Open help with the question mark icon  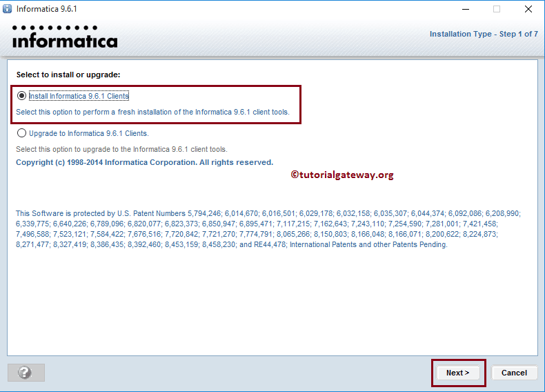coord(26,373)
